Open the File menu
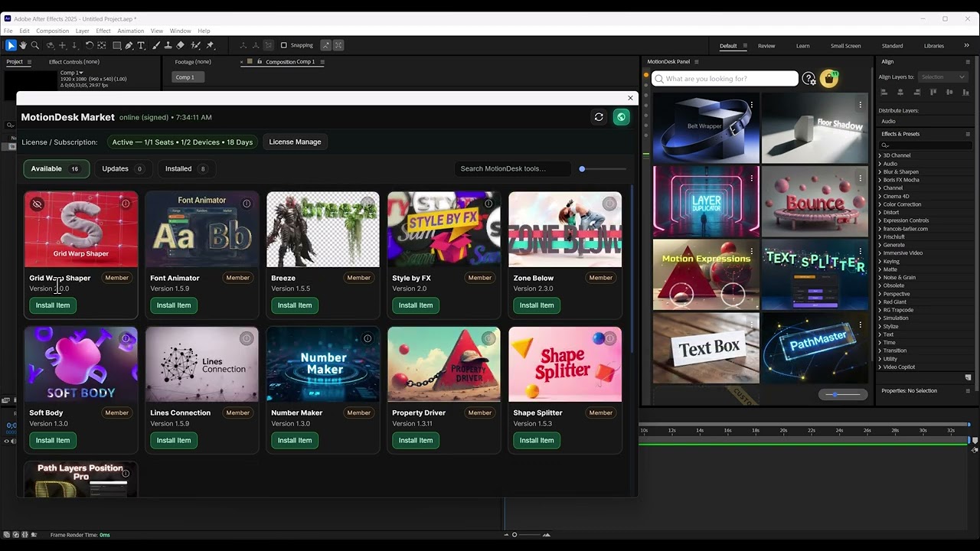 tap(8, 31)
